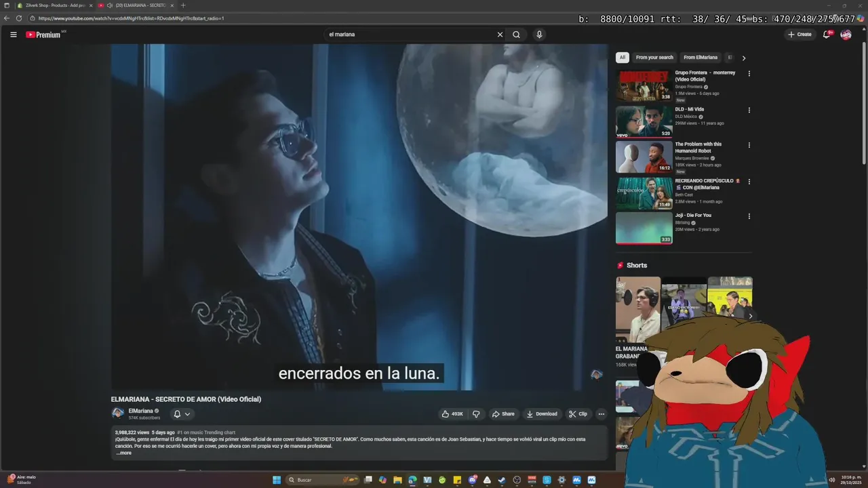The image size is (868, 488).
Task: Reload the page with the refresh icon
Action: click(19, 18)
